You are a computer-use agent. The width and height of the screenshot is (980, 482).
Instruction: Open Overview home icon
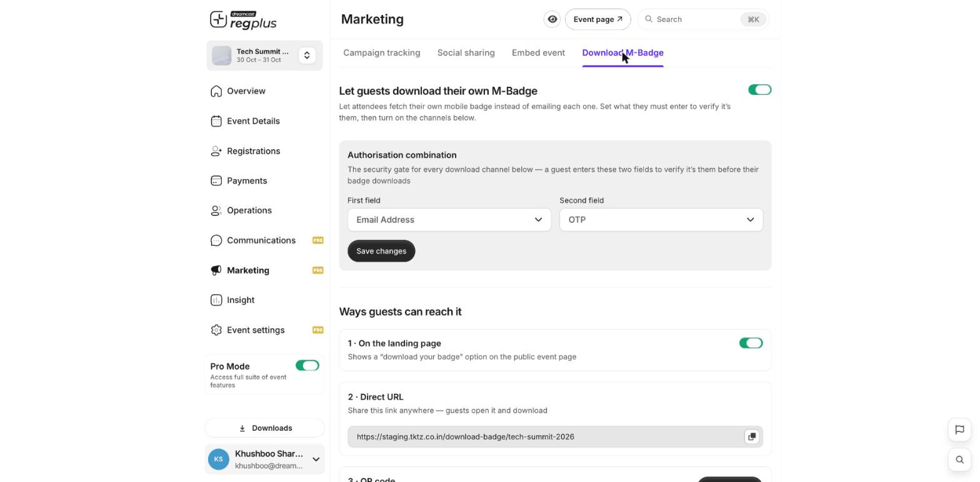point(216,91)
